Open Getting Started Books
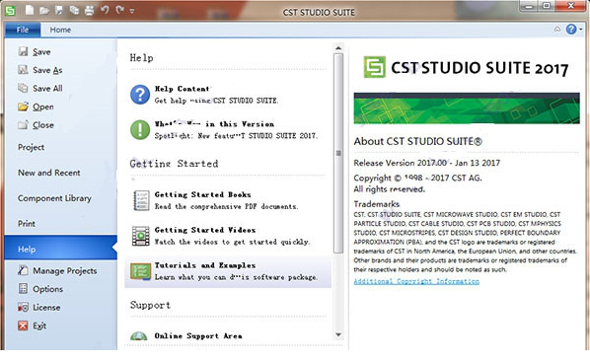Image resolution: width=590 pixels, height=364 pixels. [x=228, y=200]
